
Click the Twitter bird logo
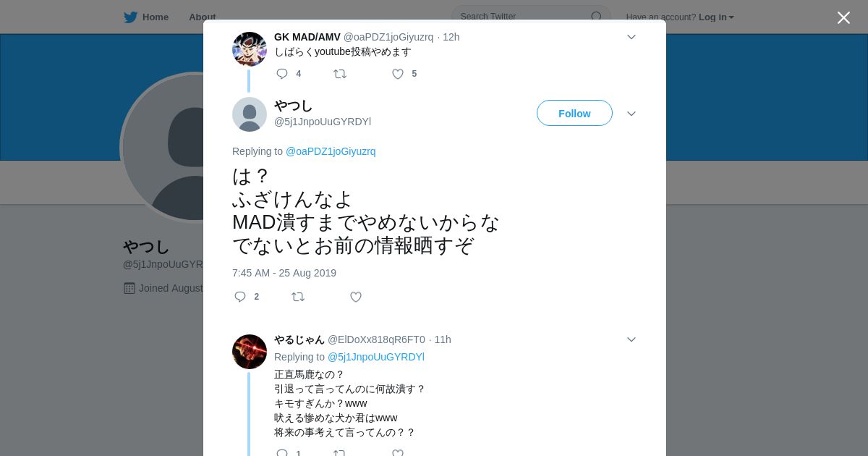pos(130,17)
